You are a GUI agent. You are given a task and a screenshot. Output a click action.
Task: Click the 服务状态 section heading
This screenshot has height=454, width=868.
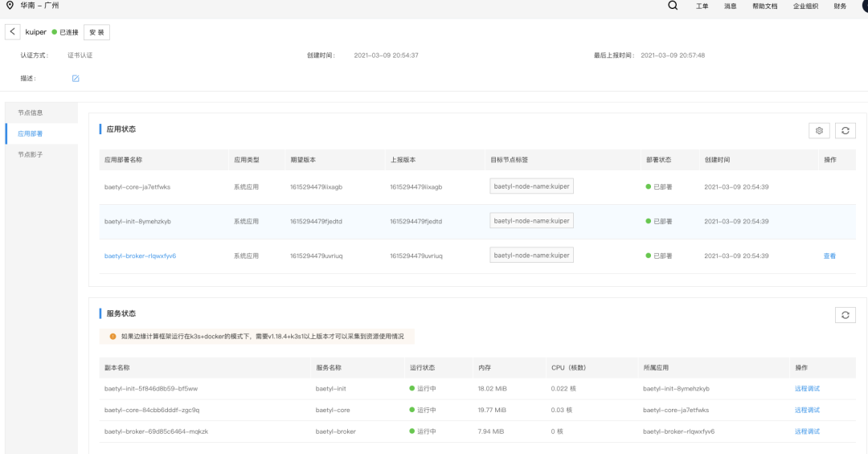pyautogui.click(x=121, y=313)
